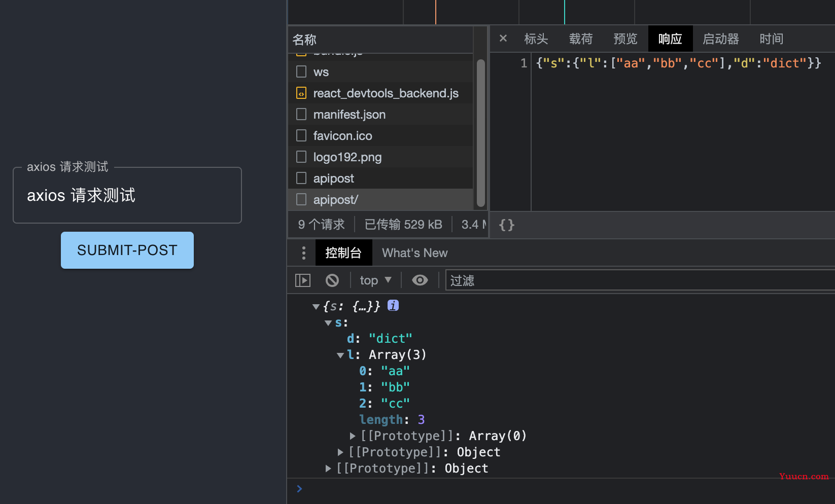Collapse the s: property
This screenshot has height=504, width=835.
(x=328, y=322)
